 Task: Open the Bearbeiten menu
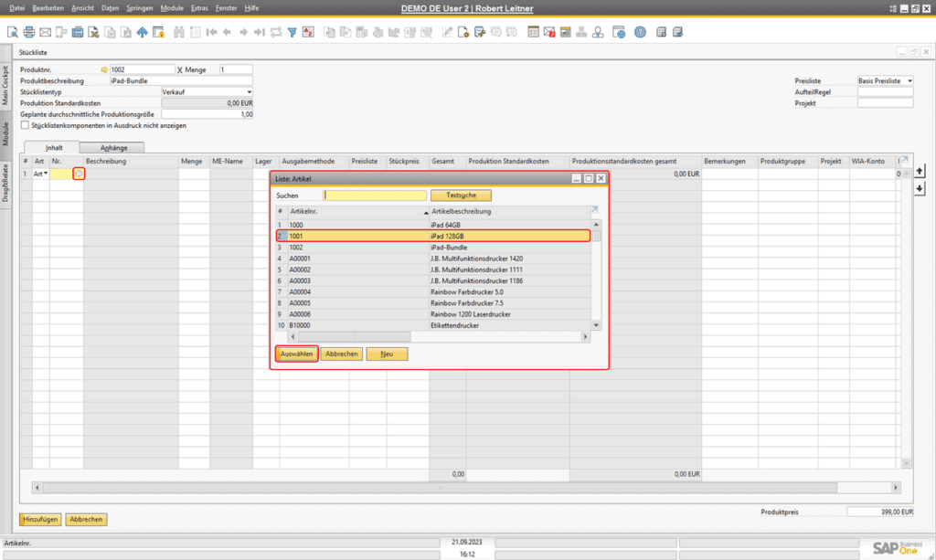tap(48, 8)
